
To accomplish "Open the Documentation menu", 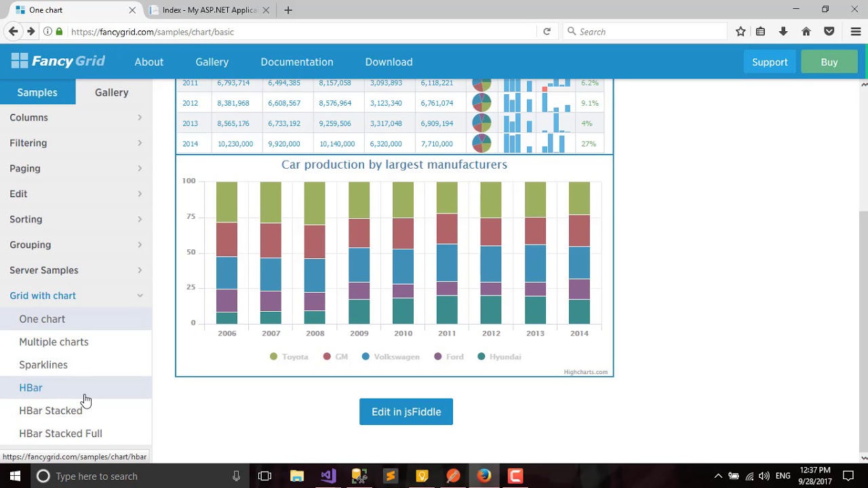I will point(296,62).
